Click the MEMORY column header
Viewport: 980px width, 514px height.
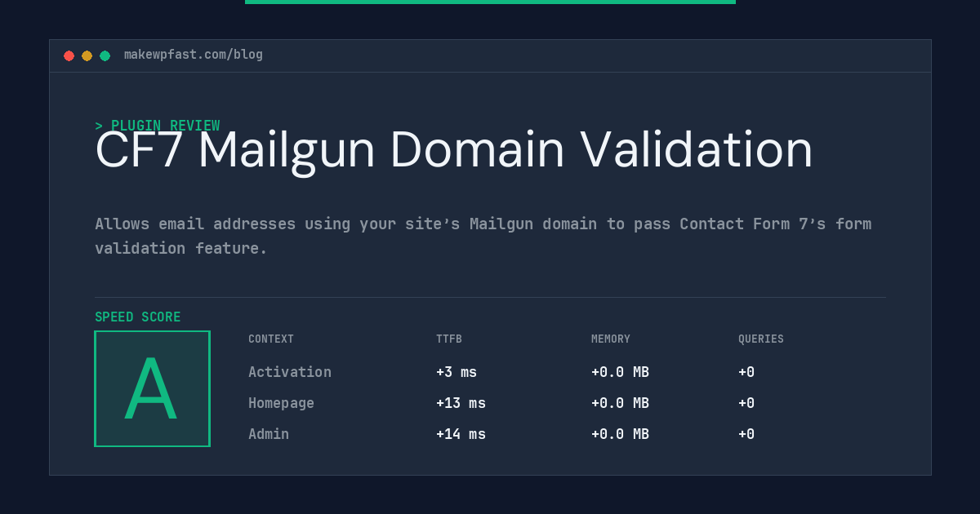click(x=611, y=339)
